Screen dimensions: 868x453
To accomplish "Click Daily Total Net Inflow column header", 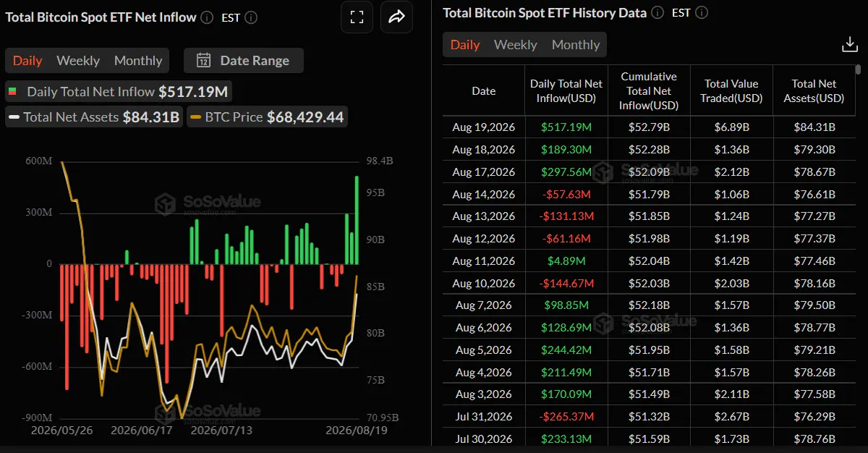I will [x=566, y=91].
